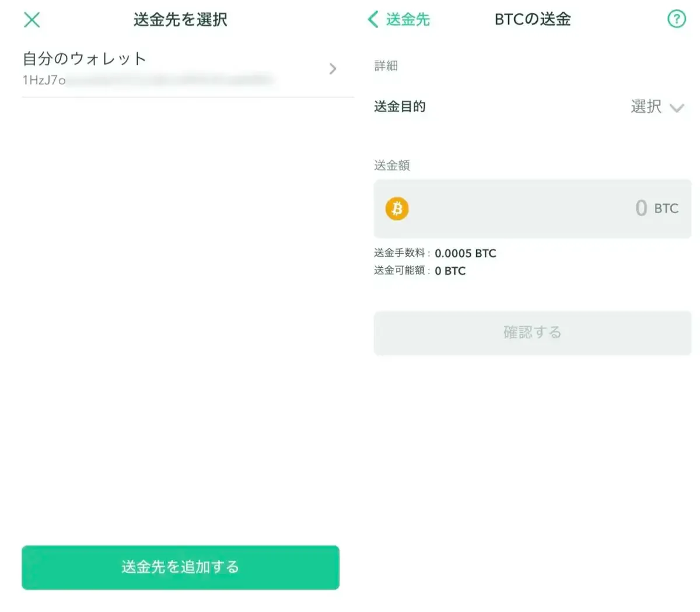Image resolution: width=700 pixels, height=612 pixels.
Task: Click the green back arrow icon
Action: [x=373, y=19]
